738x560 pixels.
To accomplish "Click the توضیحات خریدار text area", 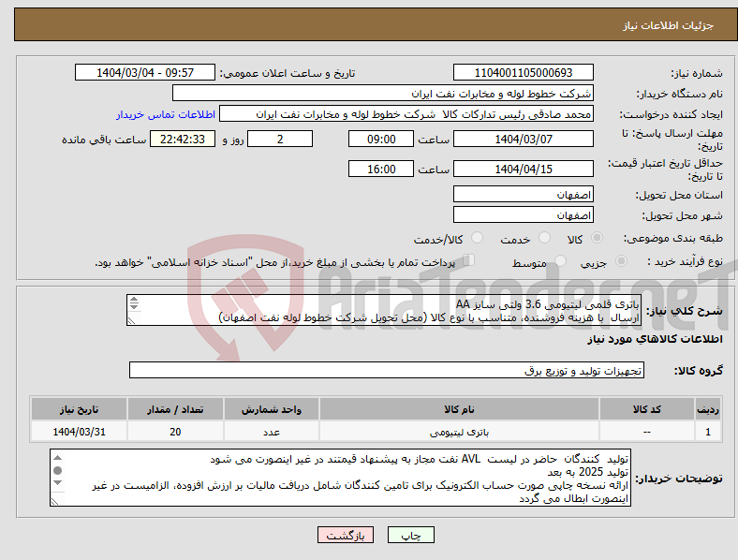I will point(340,478).
